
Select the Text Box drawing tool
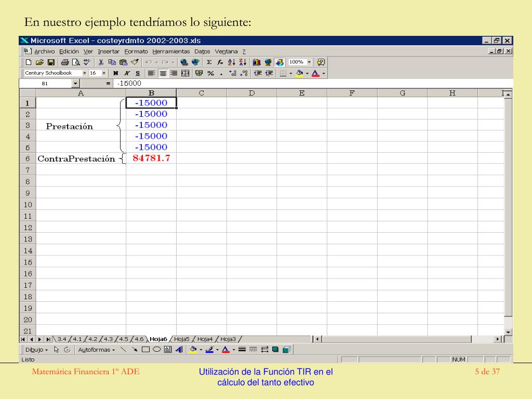click(168, 350)
